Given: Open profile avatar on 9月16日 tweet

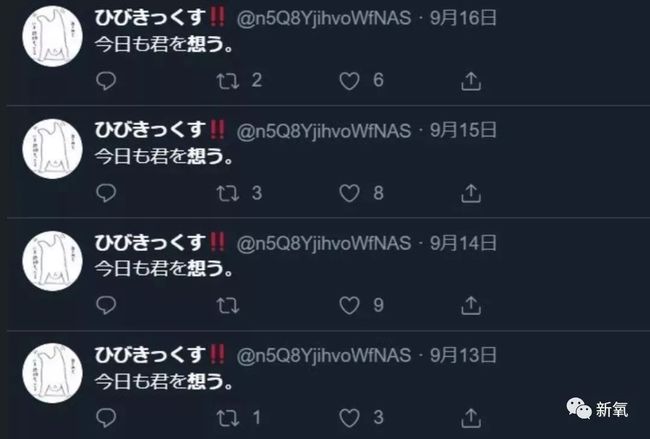Looking at the screenshot, I should pyautogui.click(x=52, y=36).
